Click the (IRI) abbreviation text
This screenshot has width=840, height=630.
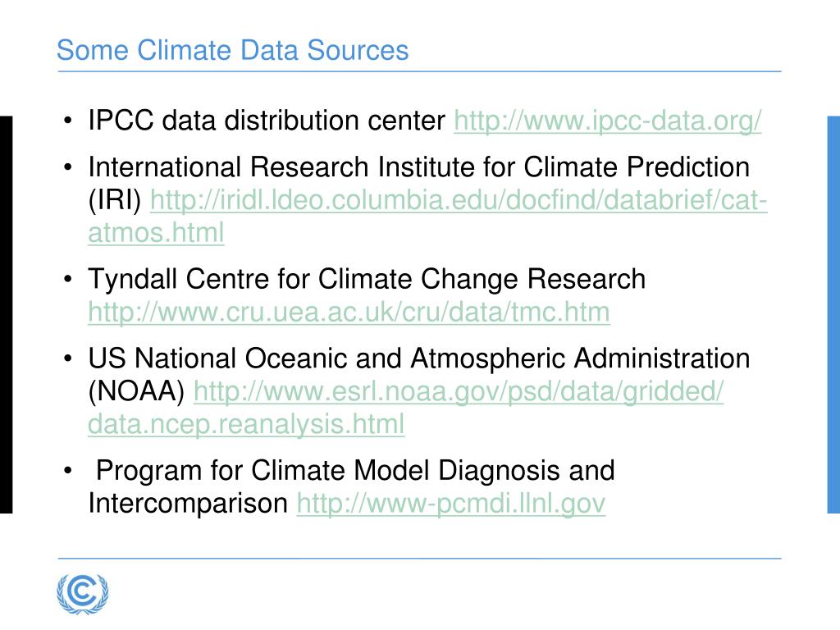[x=115, y=200]
